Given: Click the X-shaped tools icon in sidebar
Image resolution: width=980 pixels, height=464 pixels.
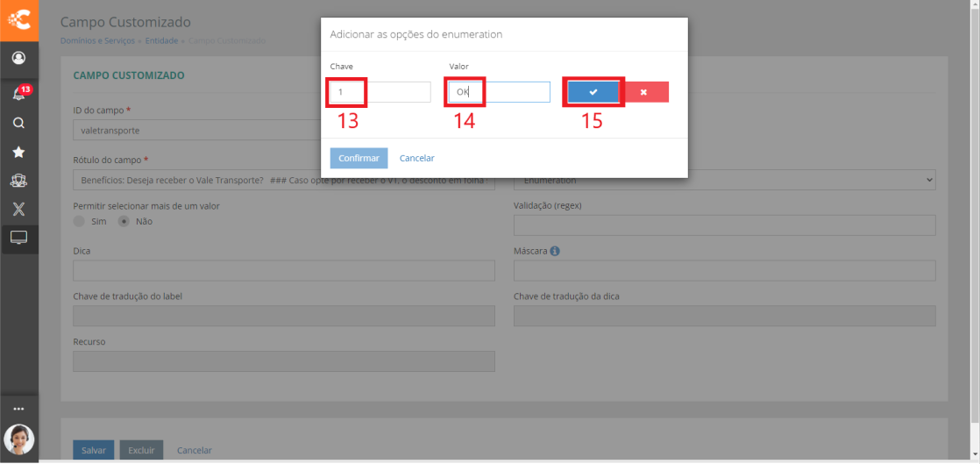Looking at the screenshot, I should 18,209.
